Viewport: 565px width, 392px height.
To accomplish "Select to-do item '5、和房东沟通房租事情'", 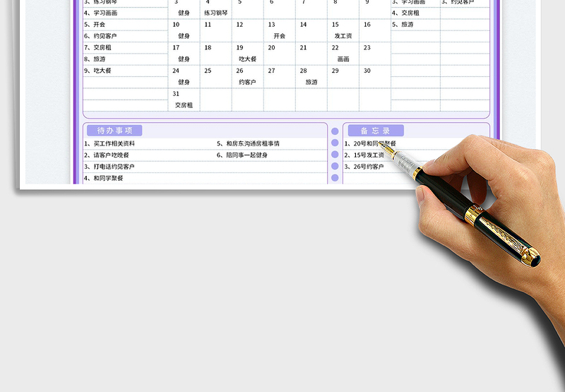I will pyautogui.click(x=249, y=143).
